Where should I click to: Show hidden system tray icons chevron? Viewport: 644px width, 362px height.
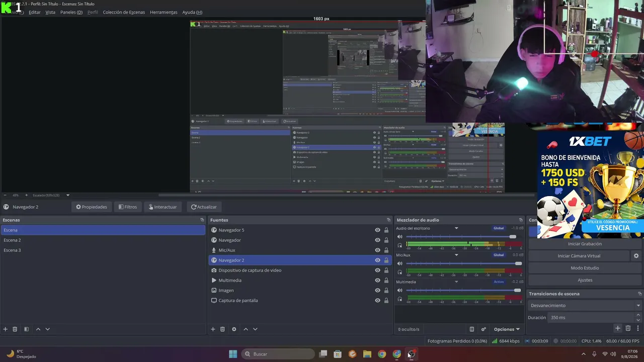(x=584, y=354)
